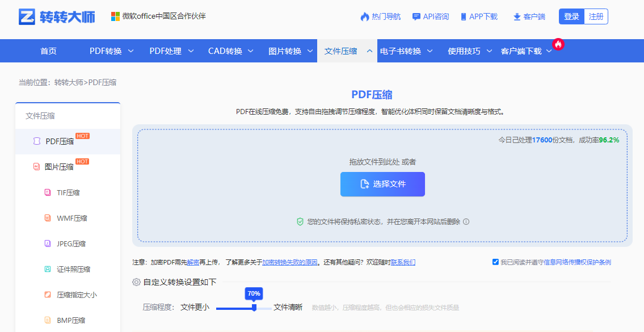
Task: Click the PDF压缩 sidebar icon
Action: click(36, 141)
